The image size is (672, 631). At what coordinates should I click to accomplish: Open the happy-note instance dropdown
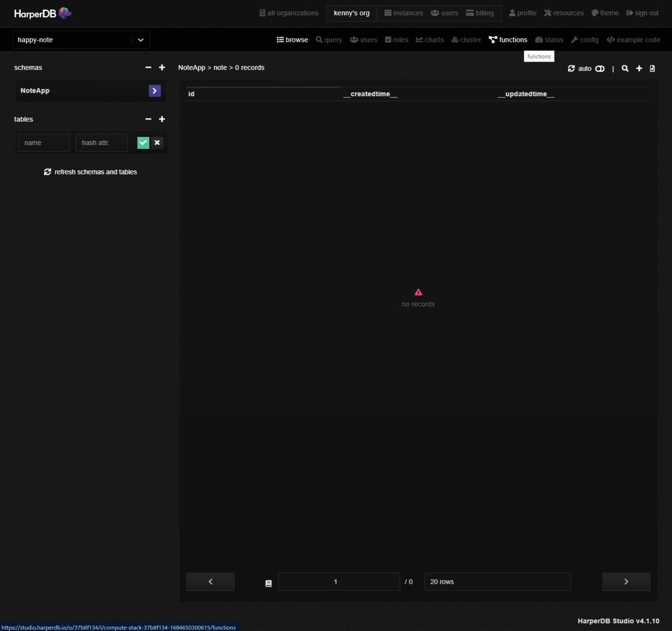click(81, 40)
